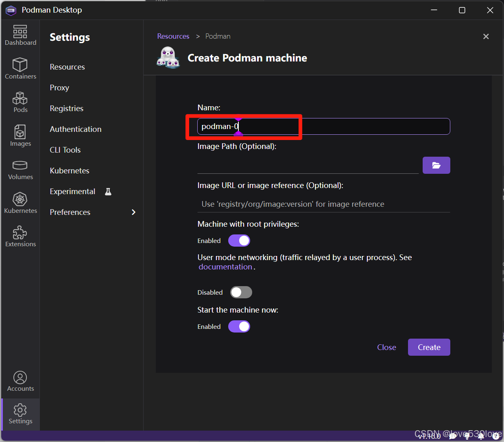
Task: Click the Podman breadcrumb
Action: 218,36
